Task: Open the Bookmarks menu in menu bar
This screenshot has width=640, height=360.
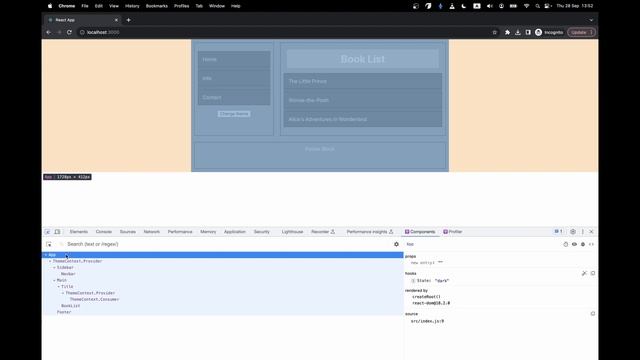Action: point(157,6)
